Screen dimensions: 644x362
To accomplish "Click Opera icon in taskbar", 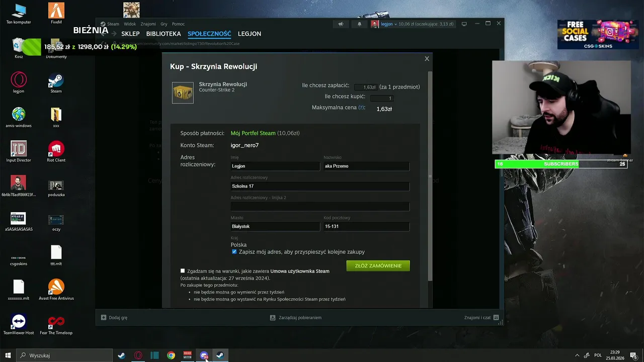I will pyautogui.click(x=138, y=355).
